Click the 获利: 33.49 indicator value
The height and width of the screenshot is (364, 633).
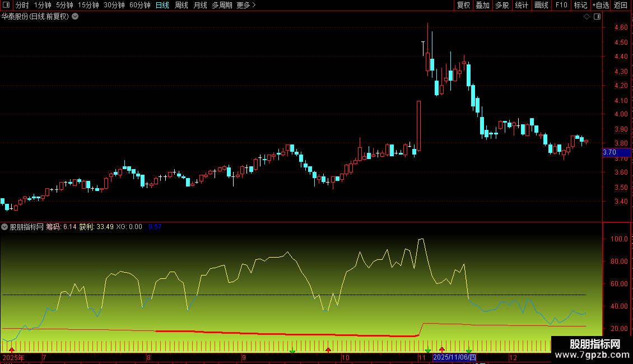[96, 227]
